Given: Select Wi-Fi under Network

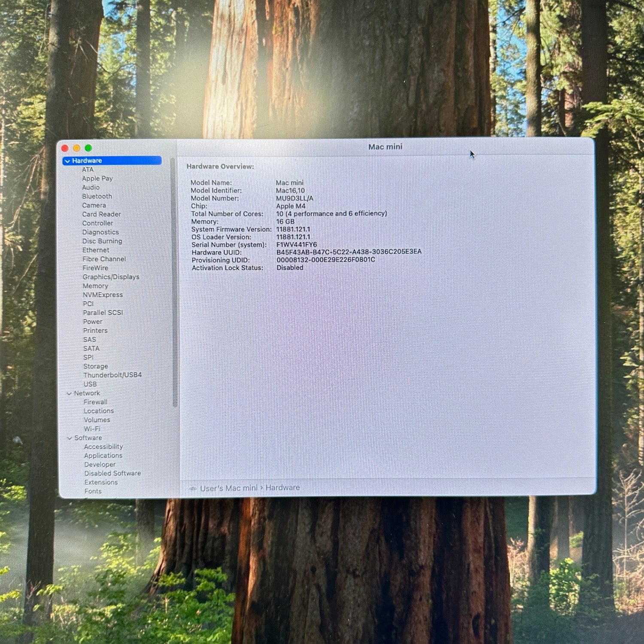Looking at the screenshot, I should pyautogui.click(x=92, y=429).
